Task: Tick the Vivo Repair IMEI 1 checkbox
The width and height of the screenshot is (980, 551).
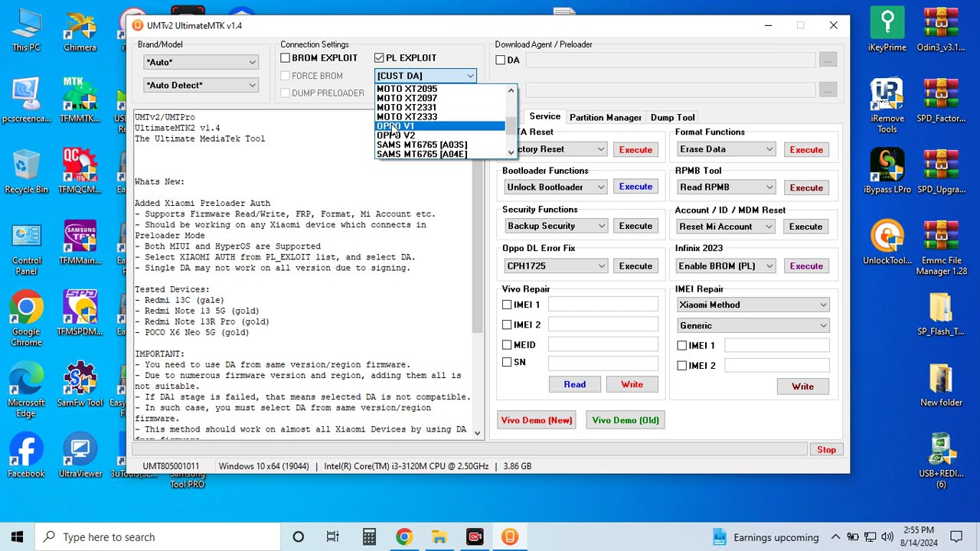Action: pyautogui.click(x=507, y=305)
